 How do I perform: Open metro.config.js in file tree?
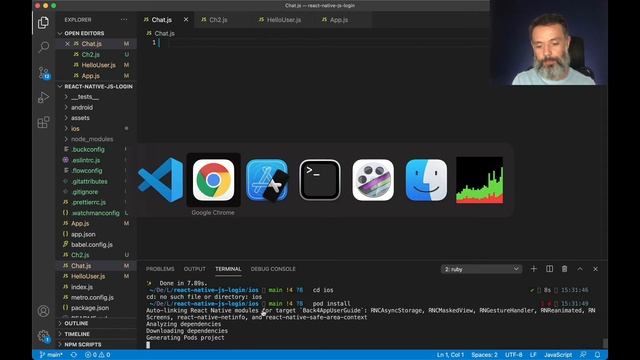click(x=92, y=298)
